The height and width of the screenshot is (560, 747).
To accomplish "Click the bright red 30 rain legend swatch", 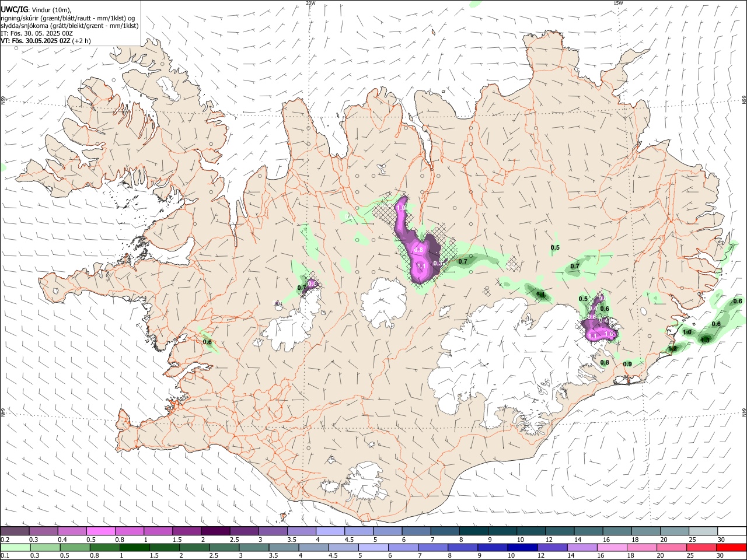I will (x=731, y=547).
